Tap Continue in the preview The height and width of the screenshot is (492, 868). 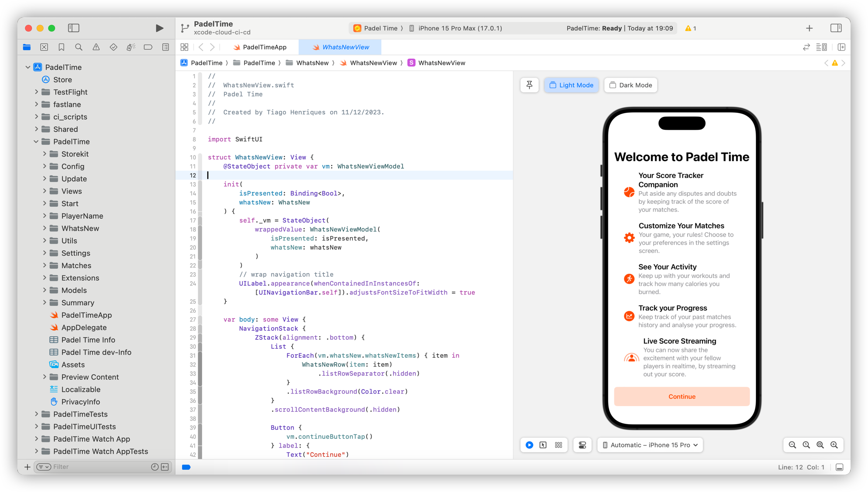click(x=682, y=397)
